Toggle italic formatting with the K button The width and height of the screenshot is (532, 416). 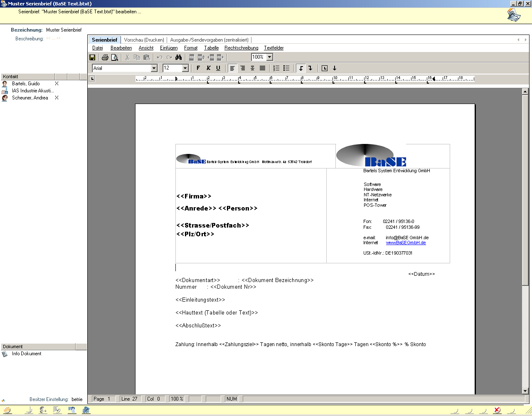click(208, 68)
